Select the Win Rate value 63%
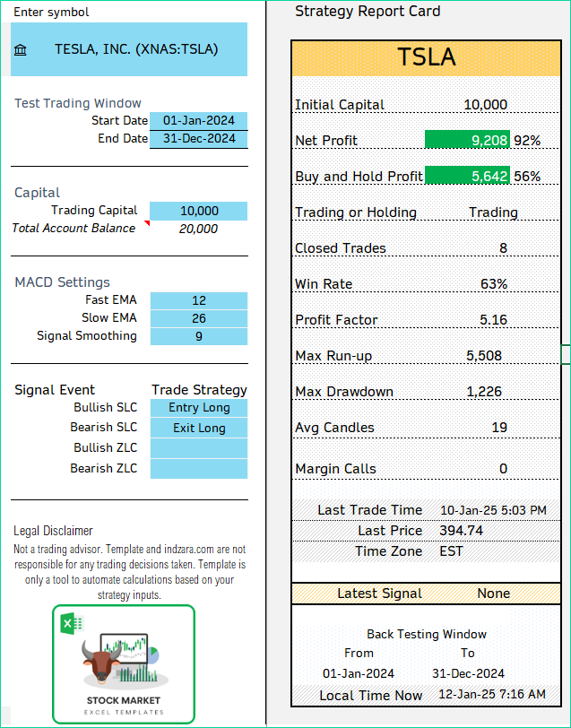Screen dimensions: 571x728 (x=494, y=284)
